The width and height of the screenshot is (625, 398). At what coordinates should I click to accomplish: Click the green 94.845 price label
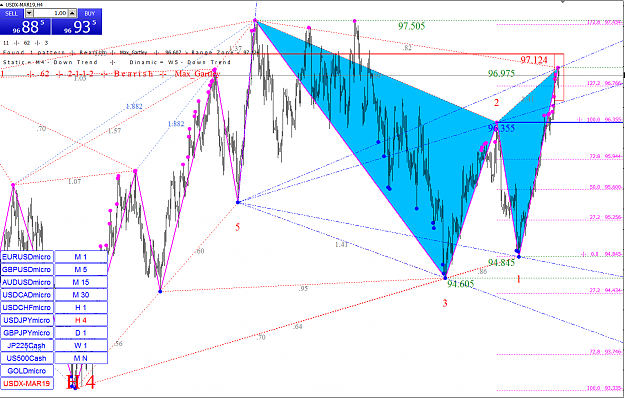click(501, 263)
